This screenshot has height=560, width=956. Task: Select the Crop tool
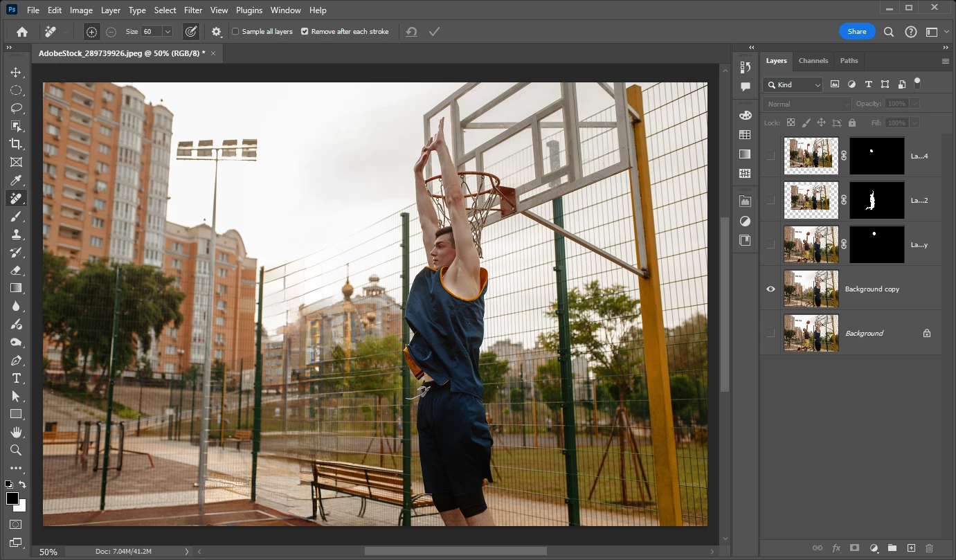click(15, 144)
